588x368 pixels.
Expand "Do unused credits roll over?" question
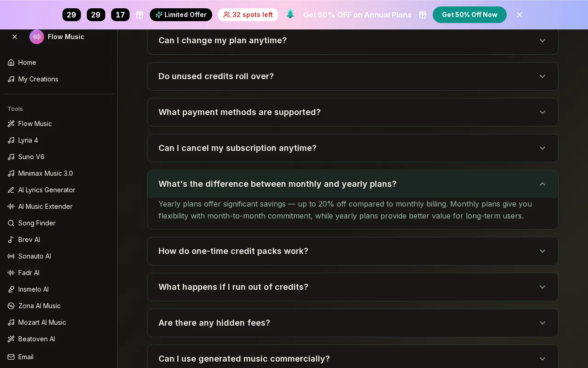pos(353,76)
